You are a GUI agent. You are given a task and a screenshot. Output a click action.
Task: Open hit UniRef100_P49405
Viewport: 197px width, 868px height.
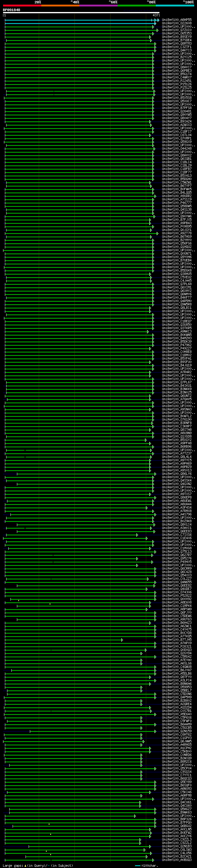(x=177, y=562)
